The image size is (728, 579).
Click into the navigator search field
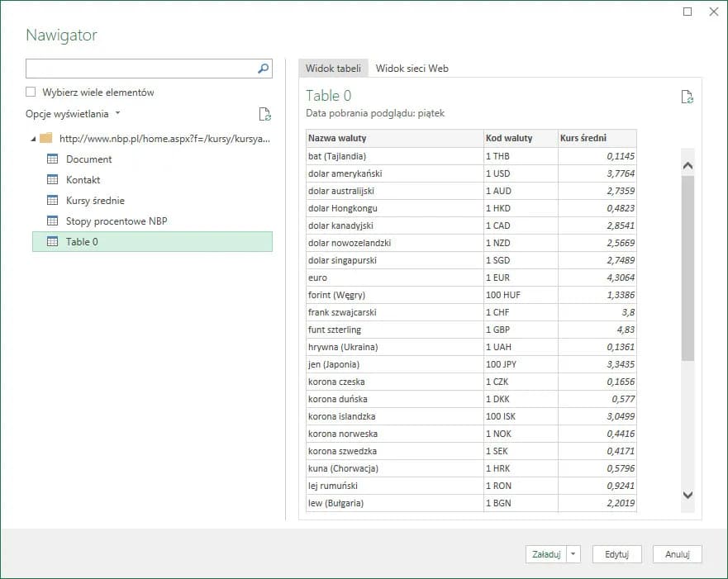140,69
